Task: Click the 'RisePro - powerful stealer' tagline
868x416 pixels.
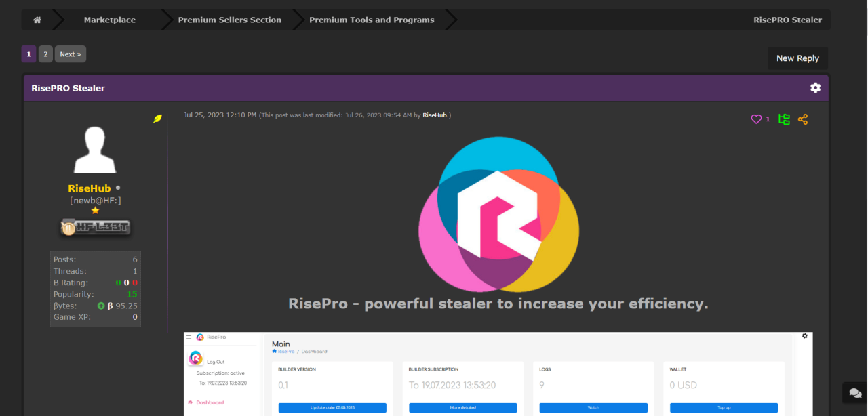Action: 498,304
